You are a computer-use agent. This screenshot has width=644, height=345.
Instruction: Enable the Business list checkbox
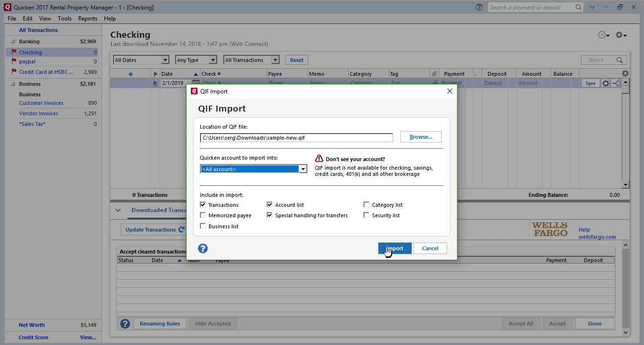(x=203, y=226)
